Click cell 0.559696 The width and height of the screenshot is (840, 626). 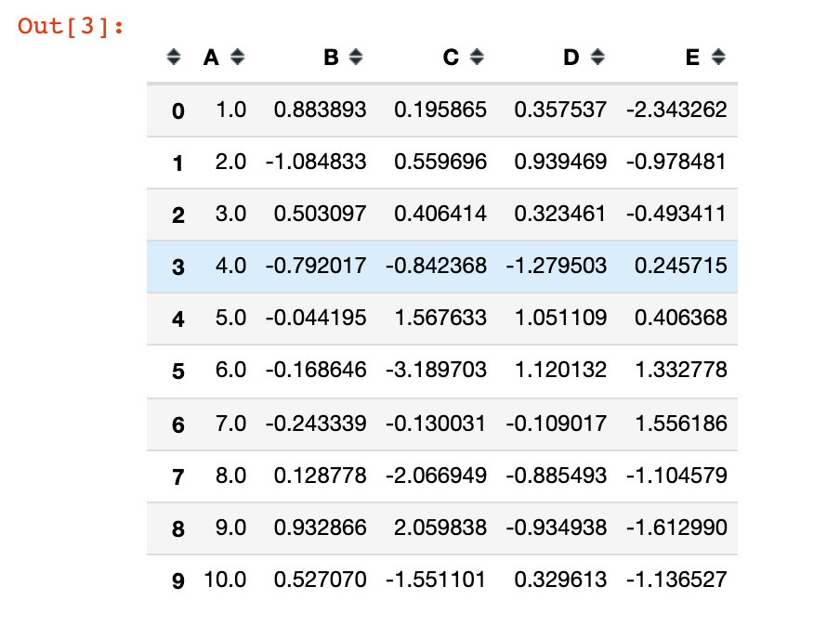[x=440, y=162]
